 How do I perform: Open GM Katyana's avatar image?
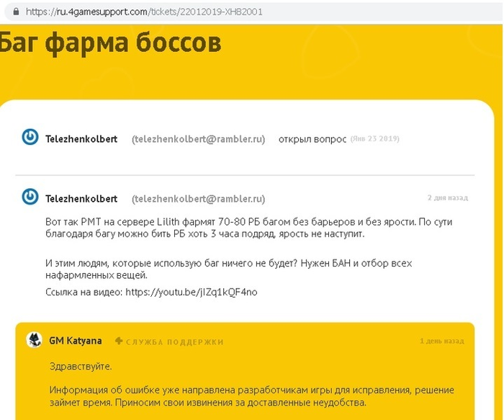(x=34, y=340)
